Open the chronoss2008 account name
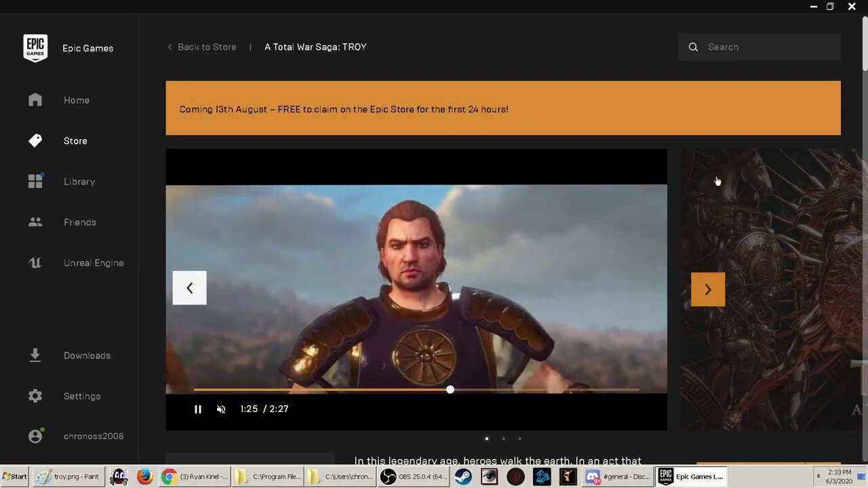 [x=94, y=436]
